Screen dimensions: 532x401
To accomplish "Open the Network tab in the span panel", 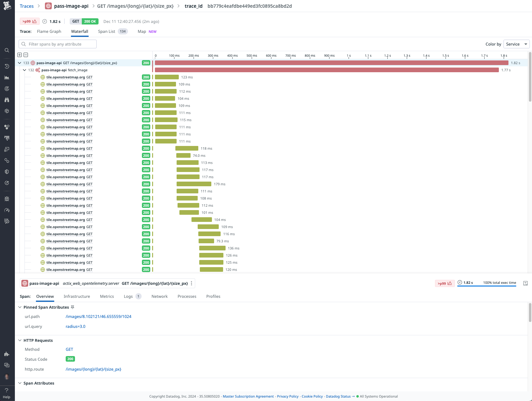I will tap(159, 296).
